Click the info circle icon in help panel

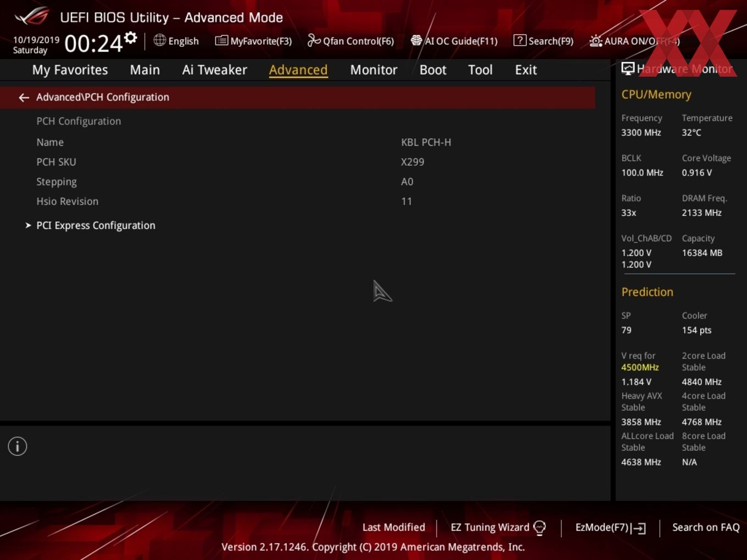[18, 446]
